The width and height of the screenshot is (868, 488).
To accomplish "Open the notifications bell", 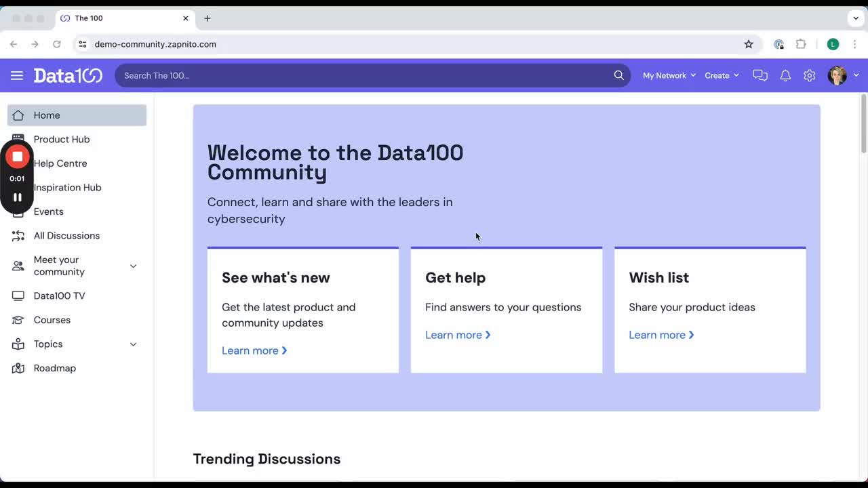I will coord(785,75).
